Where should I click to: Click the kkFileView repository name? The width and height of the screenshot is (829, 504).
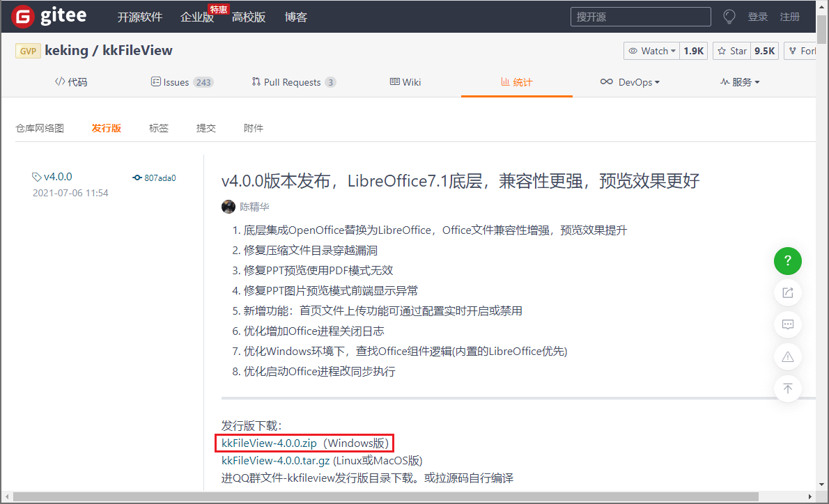[x=137, y=50]
